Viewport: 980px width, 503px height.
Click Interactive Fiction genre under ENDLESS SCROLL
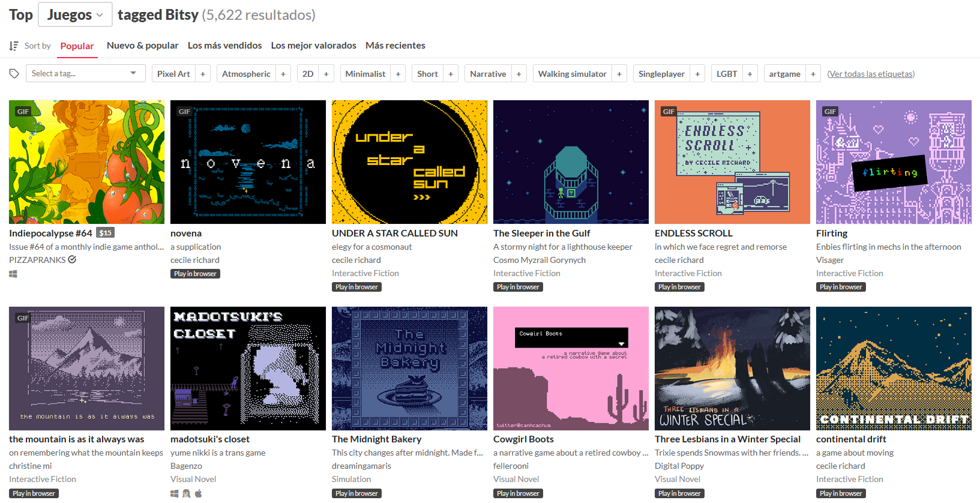[688, 273]
